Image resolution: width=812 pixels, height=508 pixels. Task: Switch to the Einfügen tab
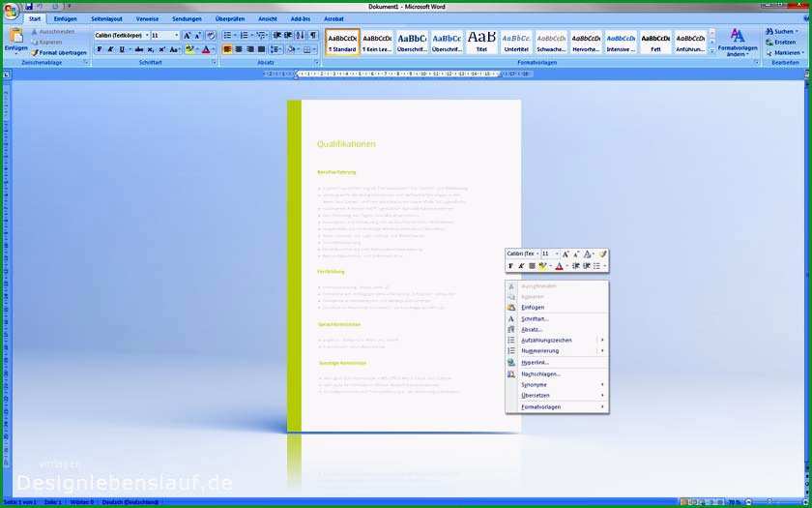point(66,18)
